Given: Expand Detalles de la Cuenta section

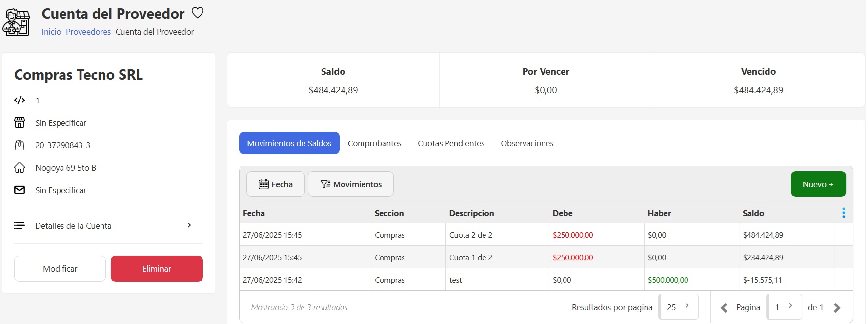Looking at the screenshot, I should click(x=108, y=226).
